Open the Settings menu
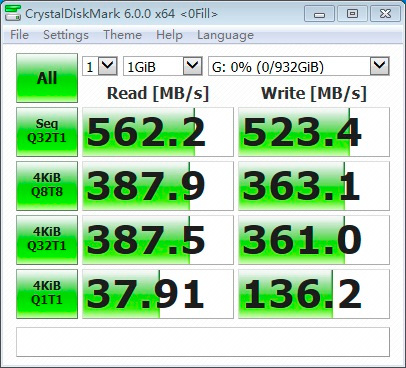Image resolution: width=406 pixels, height=368 pixels. coord(66,35)
